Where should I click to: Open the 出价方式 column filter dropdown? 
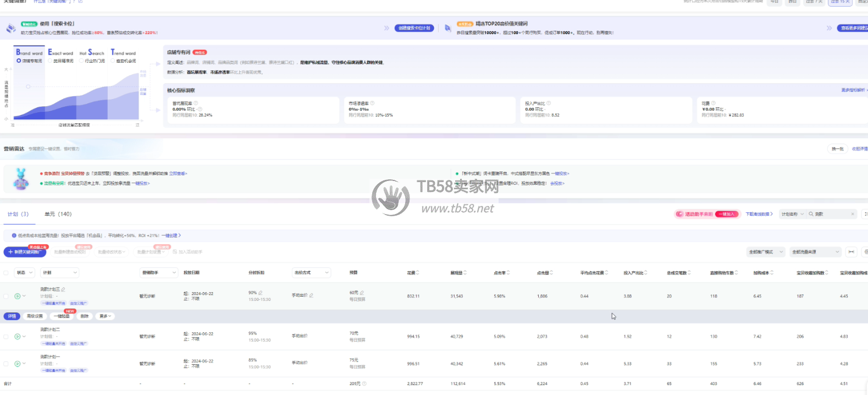(311, 273)
